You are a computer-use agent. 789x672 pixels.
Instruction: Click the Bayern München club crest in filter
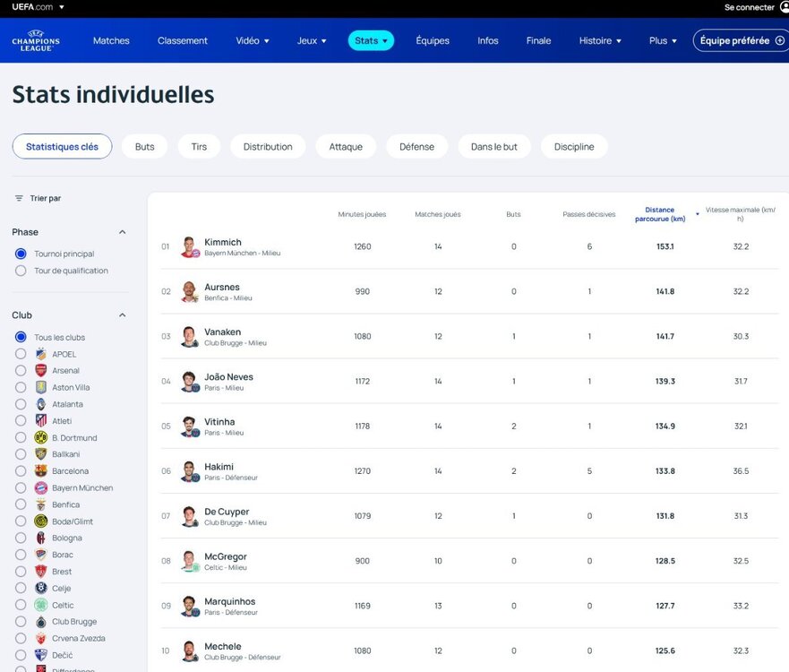[x=41, y=487]
